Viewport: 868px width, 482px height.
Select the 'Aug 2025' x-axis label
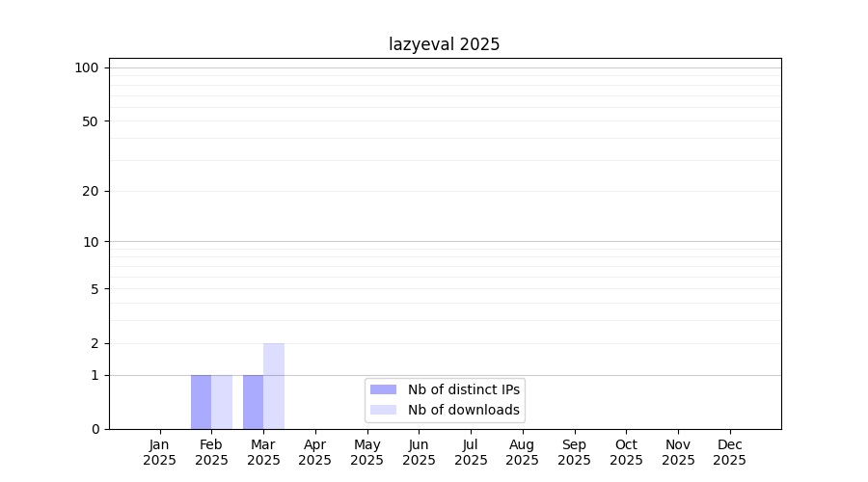(523, 452)
